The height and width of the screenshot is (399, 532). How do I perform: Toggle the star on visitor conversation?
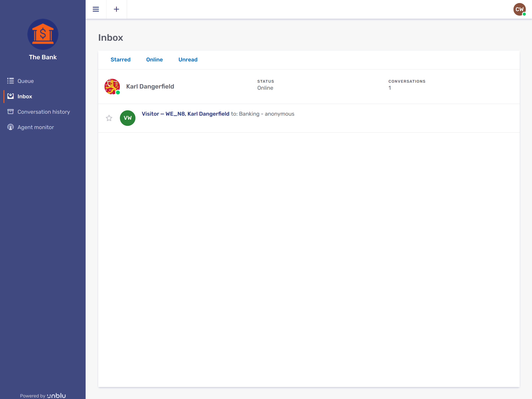pyautogui.click(x=109, y=118)
